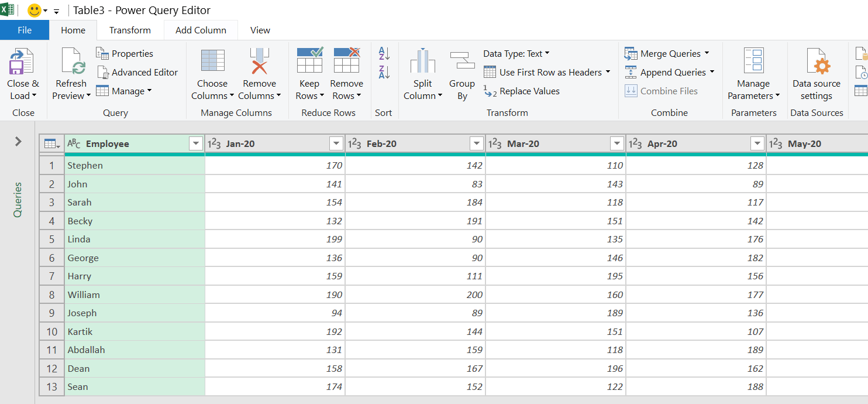The width and height of the screenshot is (868, 404).
Task: Click the Close & Load button
Action: click(23, 73)
